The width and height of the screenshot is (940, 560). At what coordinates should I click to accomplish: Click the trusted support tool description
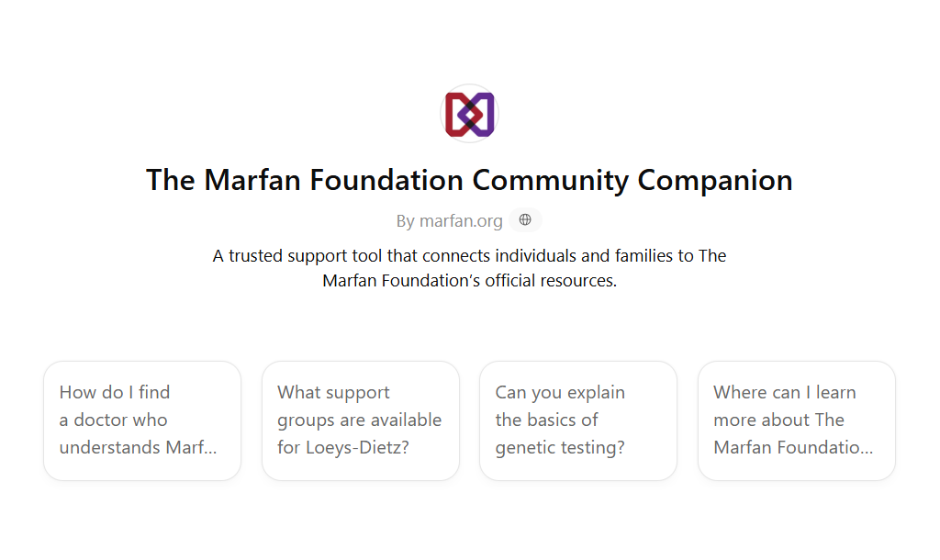pyautogui.click(x=469, y=267)
